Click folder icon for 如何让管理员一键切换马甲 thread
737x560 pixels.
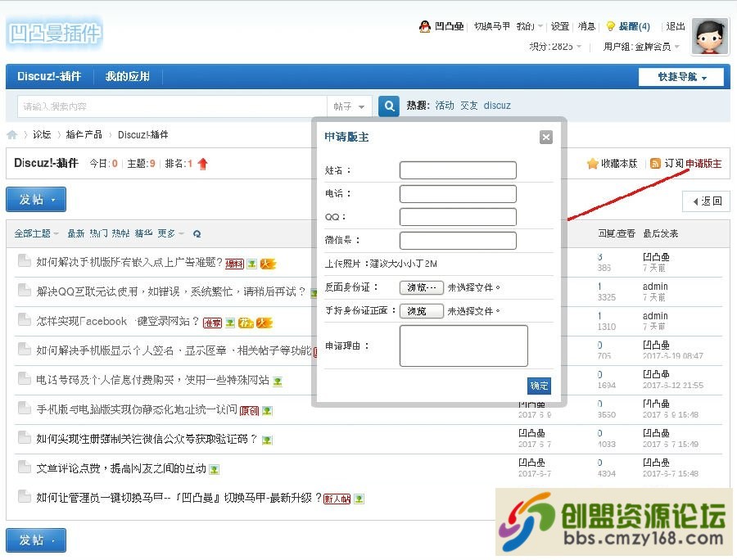pyautogui.click(x=25, y=497)
